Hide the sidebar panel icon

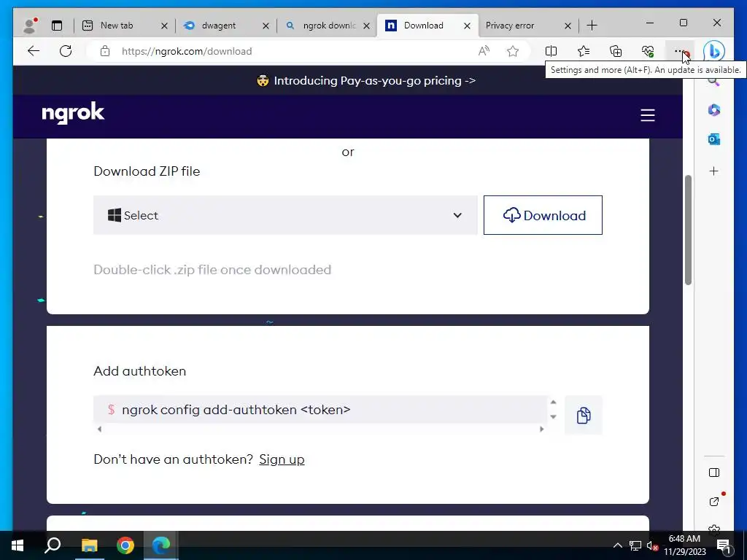point(713,472)
